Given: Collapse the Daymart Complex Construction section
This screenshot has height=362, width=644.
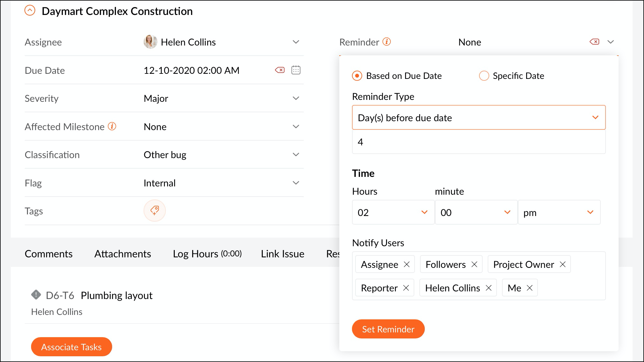Looking at the screenshot, I should click(x=30, y=11).
